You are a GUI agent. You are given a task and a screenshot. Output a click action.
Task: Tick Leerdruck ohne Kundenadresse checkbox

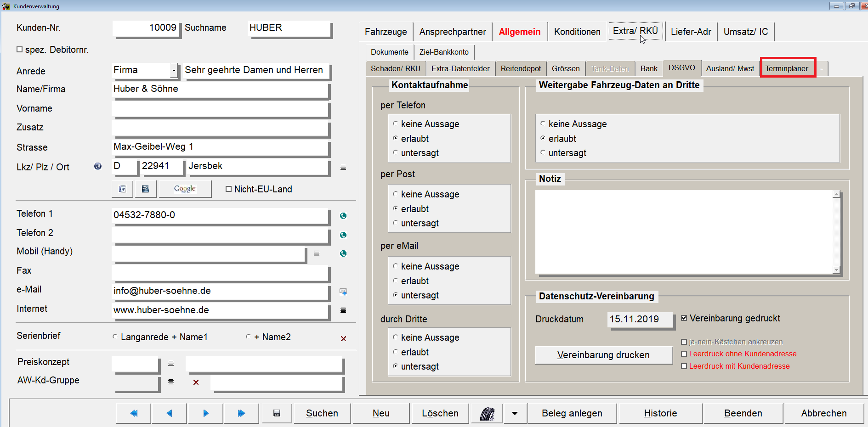(684, 354)
